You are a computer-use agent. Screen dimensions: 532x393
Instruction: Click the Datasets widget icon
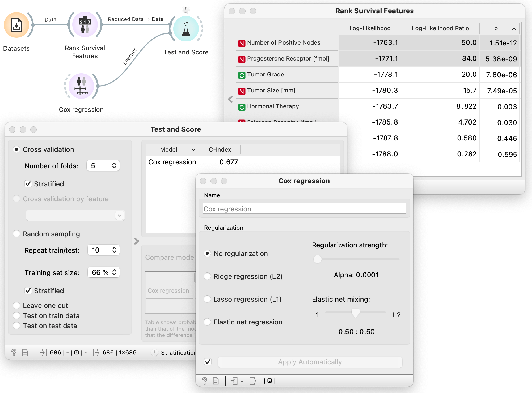click(x=16, y=25)
